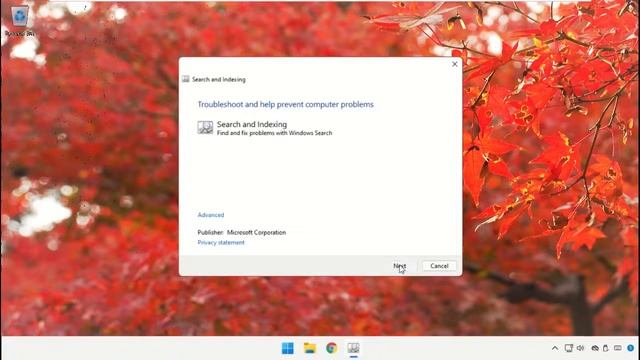Launch Google Chrome from the taskbar

[331, 348]
